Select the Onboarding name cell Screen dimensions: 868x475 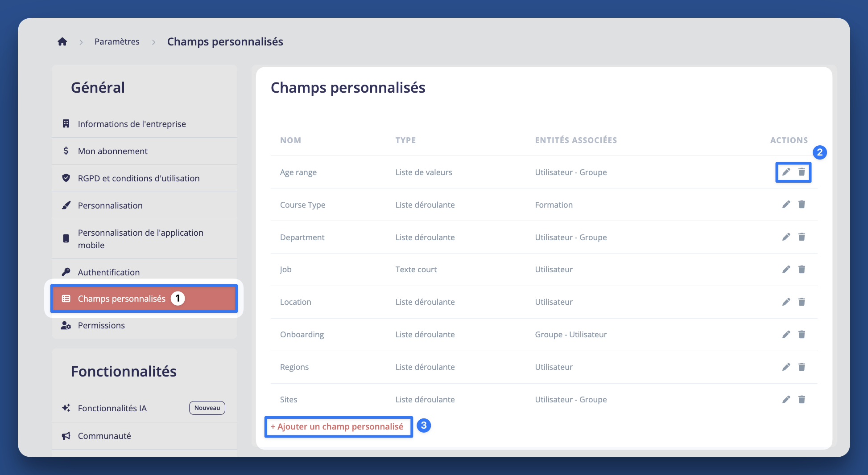[x=302, y=335]
